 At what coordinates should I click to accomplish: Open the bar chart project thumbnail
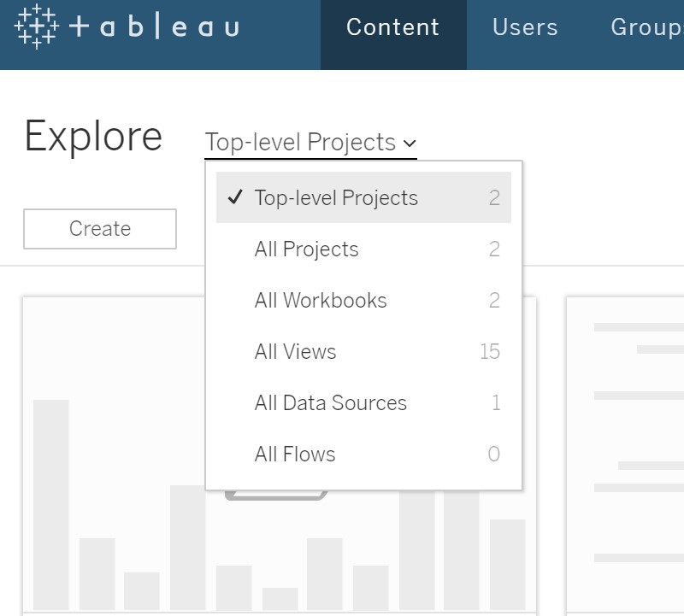(280, 455)
